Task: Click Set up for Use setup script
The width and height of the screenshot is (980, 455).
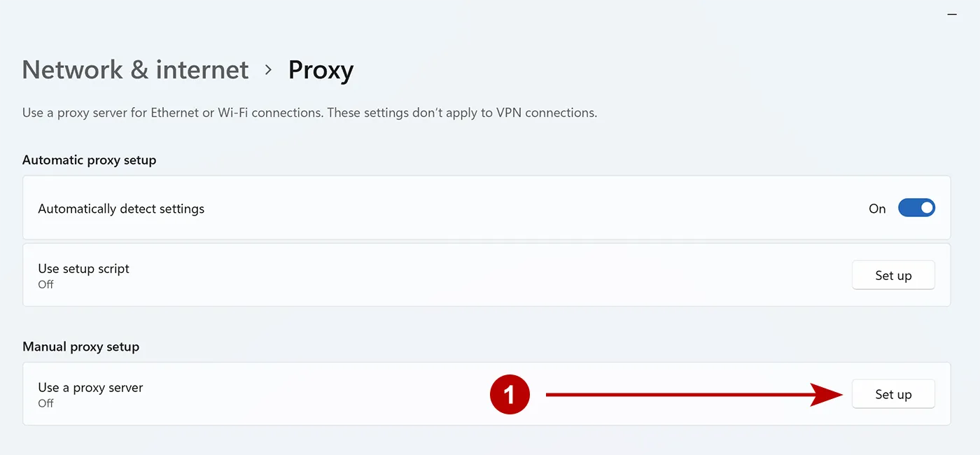Action: [893, 275]
